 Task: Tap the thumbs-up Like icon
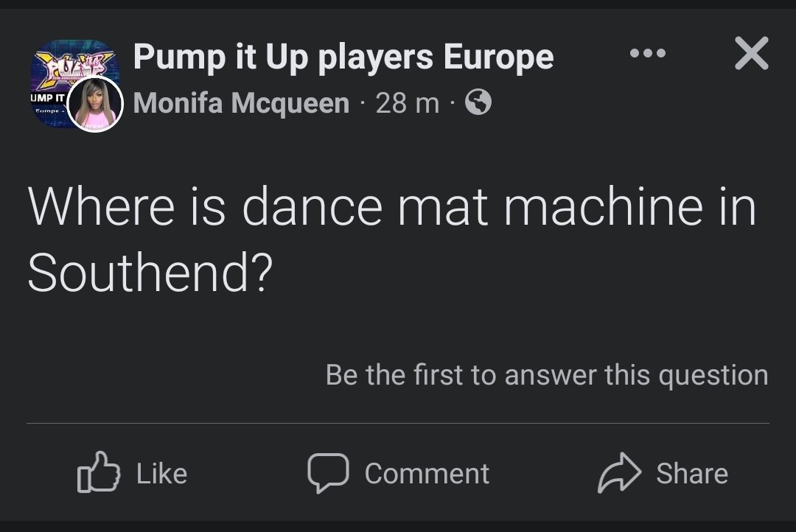tap(99, 473)
